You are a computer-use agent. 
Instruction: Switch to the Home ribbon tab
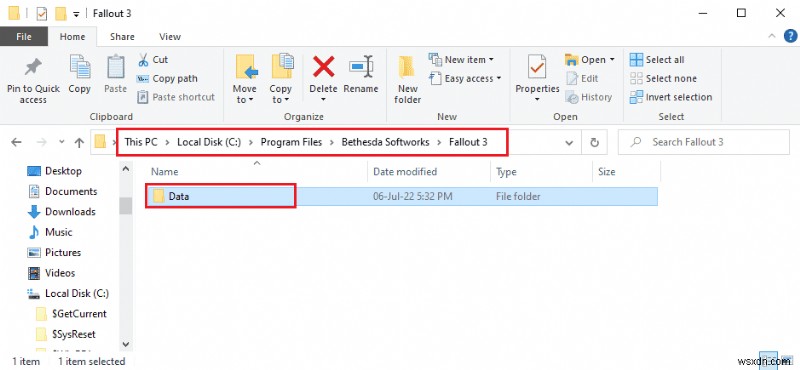coord(72,37)
